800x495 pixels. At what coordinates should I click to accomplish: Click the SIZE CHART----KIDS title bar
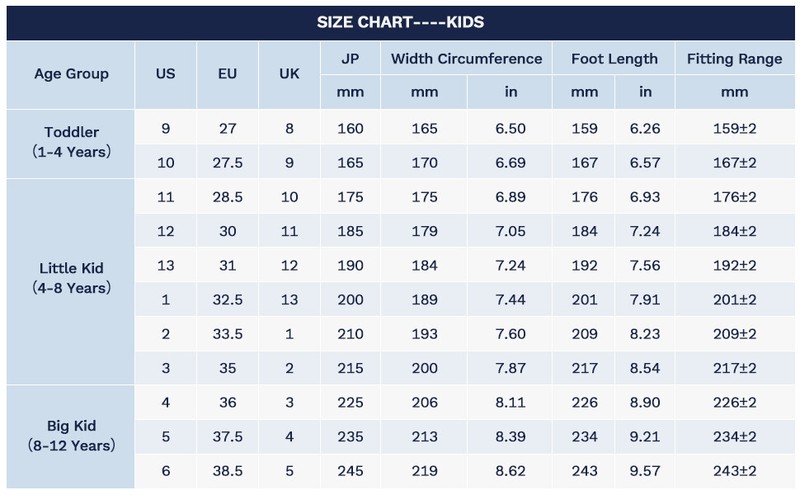pos(400,21)
